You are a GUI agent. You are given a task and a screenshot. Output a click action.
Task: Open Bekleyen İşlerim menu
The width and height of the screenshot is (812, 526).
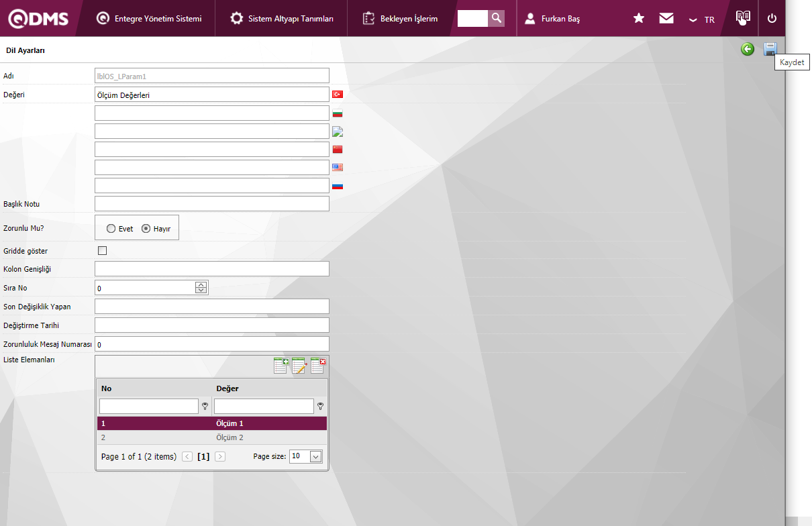pos(400,19)
